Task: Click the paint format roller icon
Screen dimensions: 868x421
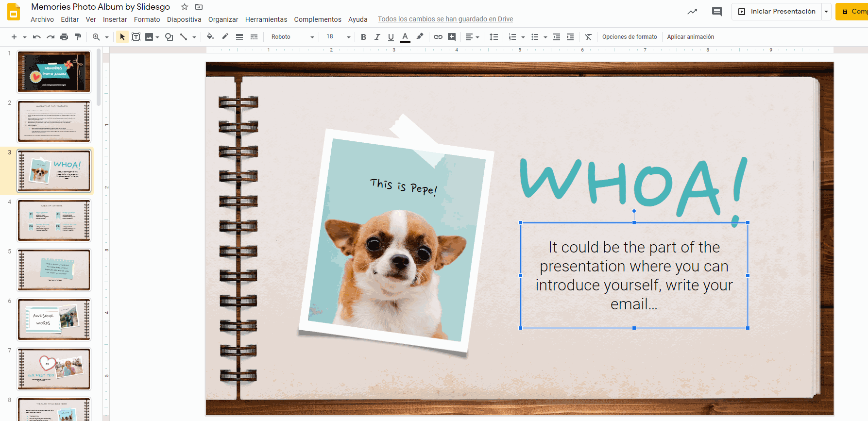Action: (x=78, y=37)
